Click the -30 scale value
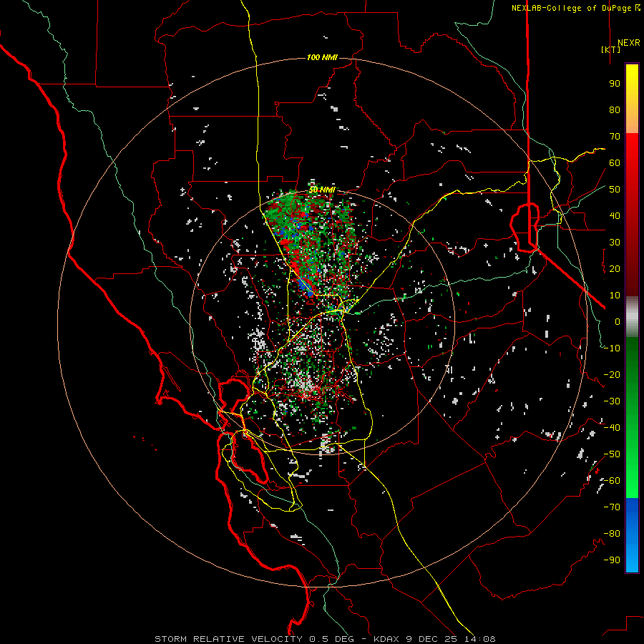 pyautogui.click(x=612, y=401)
